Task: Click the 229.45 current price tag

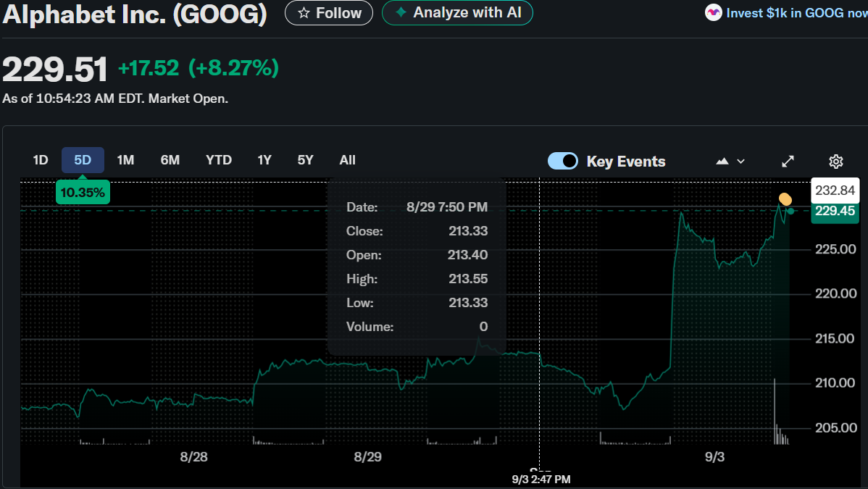Action: (x=835, y=211)
